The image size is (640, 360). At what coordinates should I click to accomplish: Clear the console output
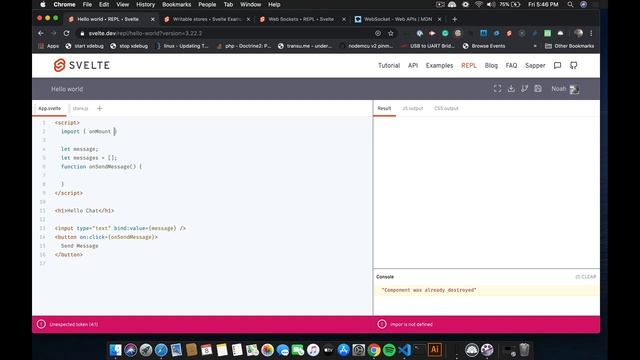tap(586, 277)
